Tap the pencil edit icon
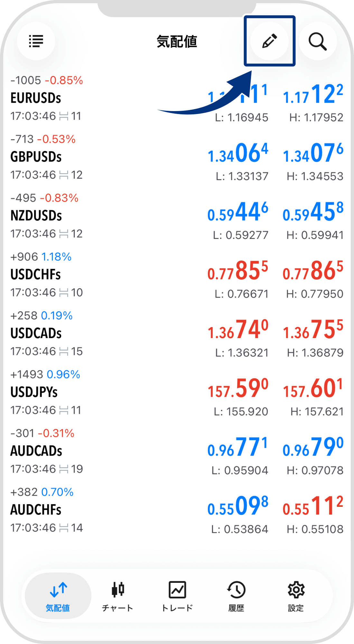 point(269,41)
